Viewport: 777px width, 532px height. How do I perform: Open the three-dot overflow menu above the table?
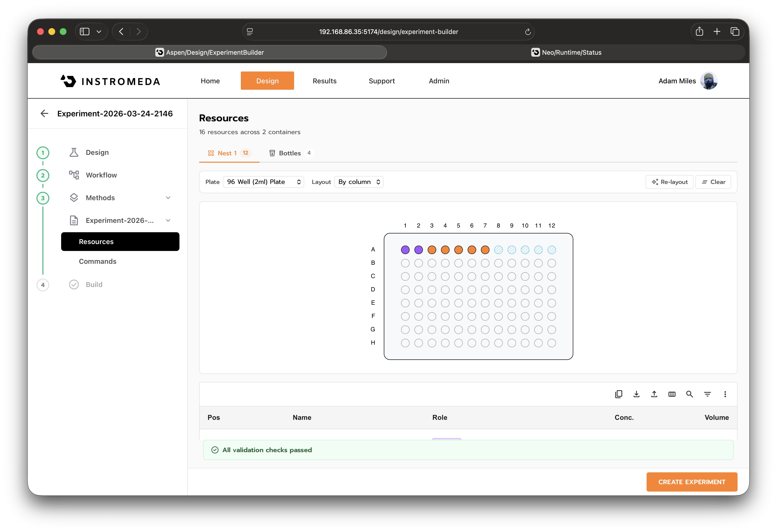click(725, 394)
